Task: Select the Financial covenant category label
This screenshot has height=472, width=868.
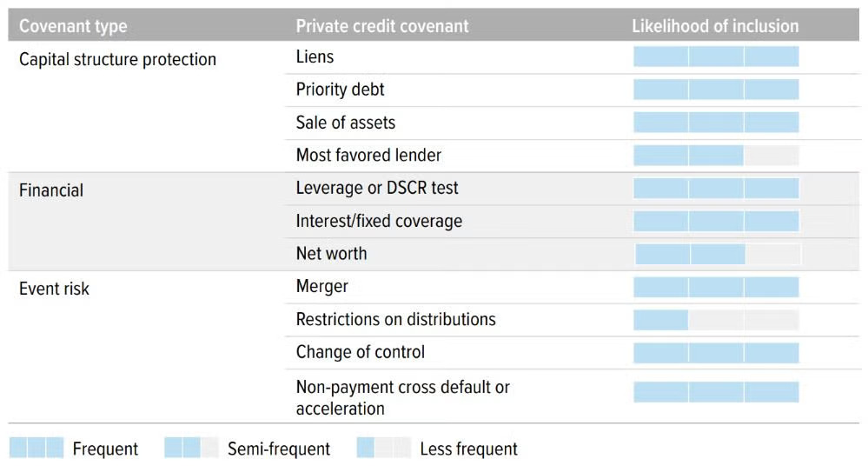Action: pos(51,190)
